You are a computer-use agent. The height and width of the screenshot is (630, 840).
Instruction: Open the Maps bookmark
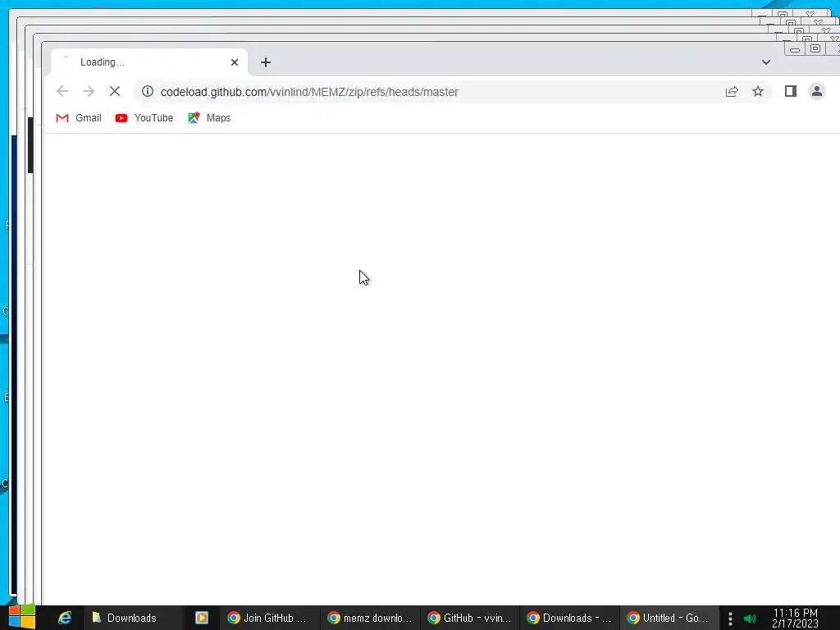point(209,118)
